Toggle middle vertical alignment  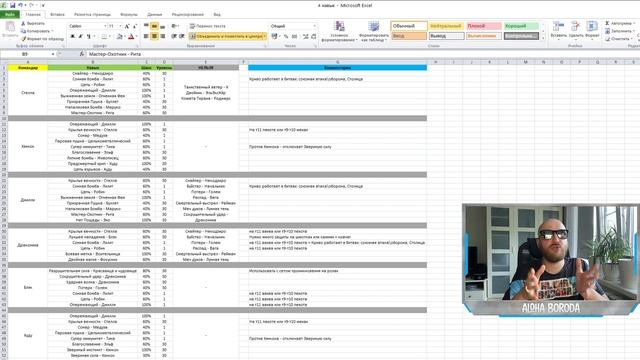click(x=154, y=26)
